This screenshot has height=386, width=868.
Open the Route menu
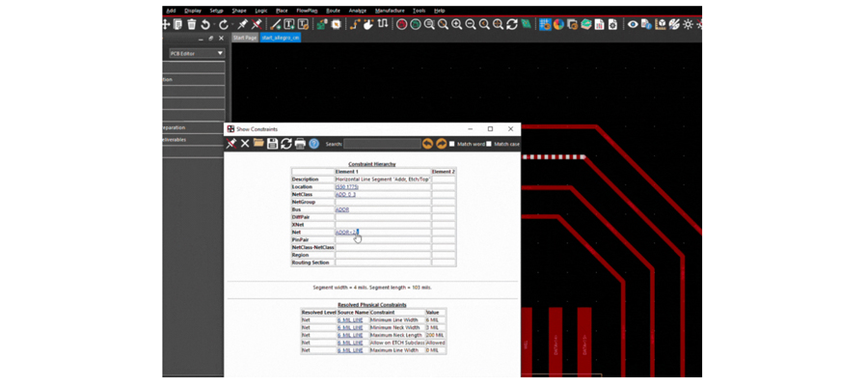click(333, 11)
